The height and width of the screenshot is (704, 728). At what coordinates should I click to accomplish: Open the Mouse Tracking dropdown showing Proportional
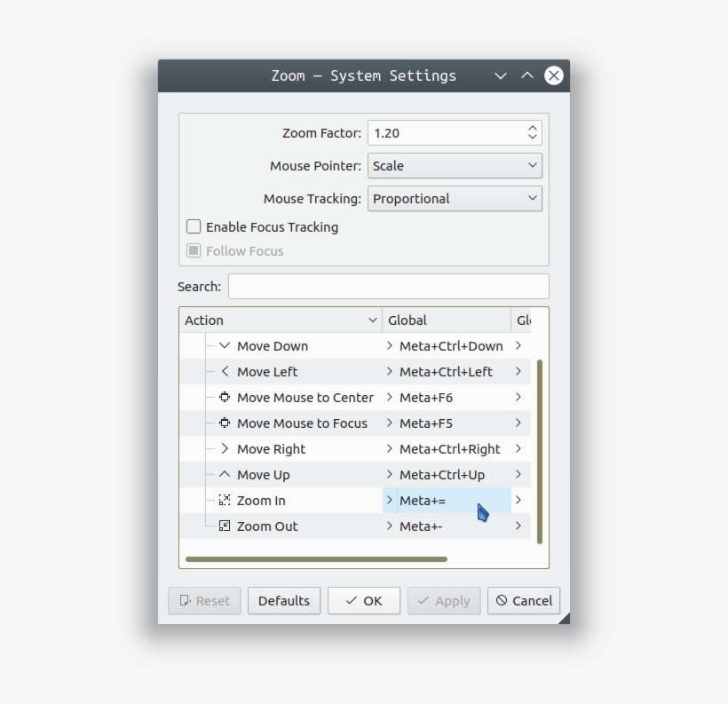pyautogui.click(x=455, y=198)
